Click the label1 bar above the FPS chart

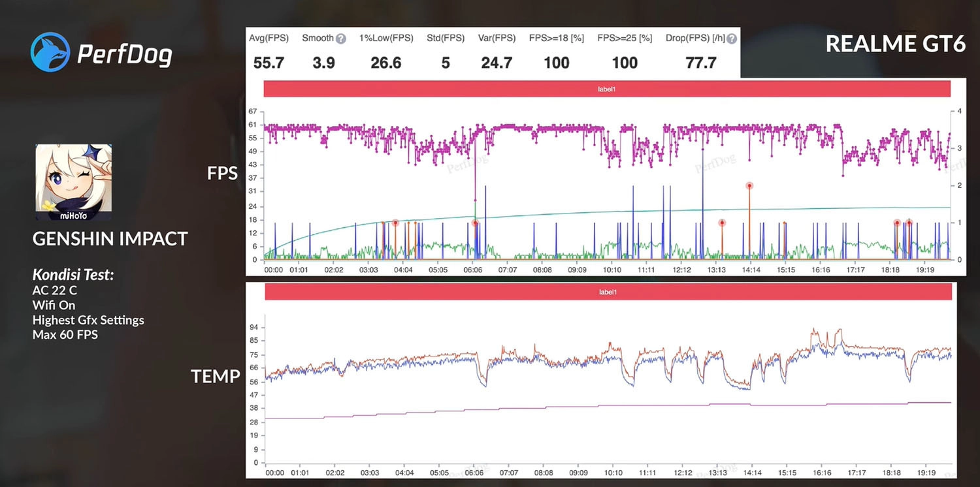pyautogui.click(x=606, y=89)
